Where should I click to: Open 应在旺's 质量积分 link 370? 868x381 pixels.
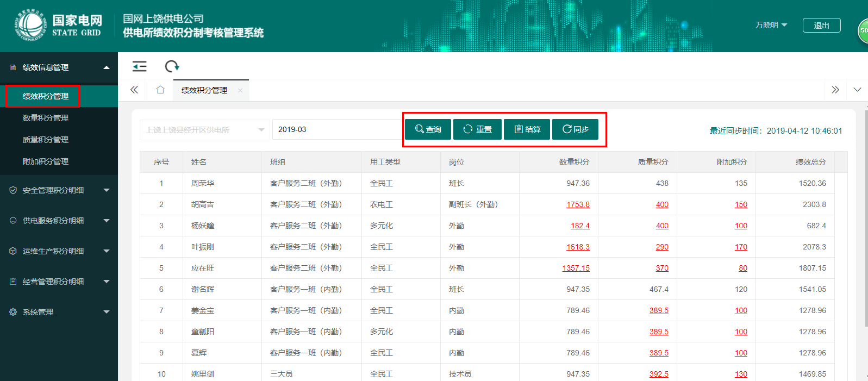[x=662, y=268]
